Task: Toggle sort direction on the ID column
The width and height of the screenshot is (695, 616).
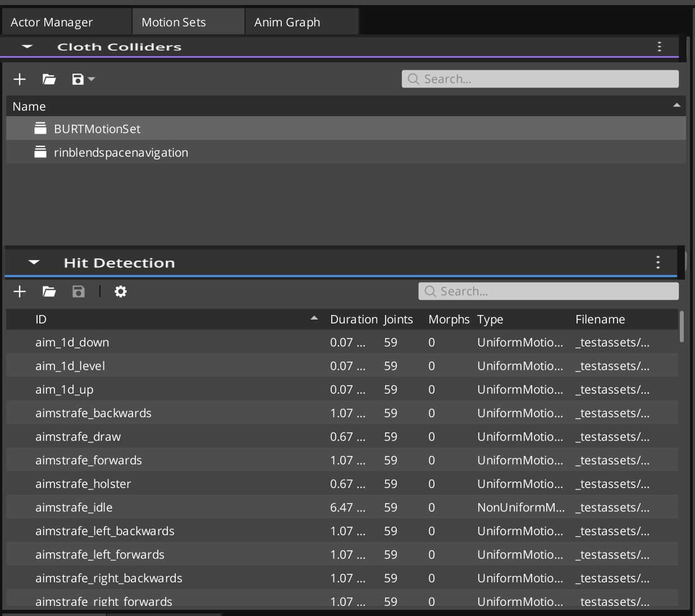Action: point(314,318)
